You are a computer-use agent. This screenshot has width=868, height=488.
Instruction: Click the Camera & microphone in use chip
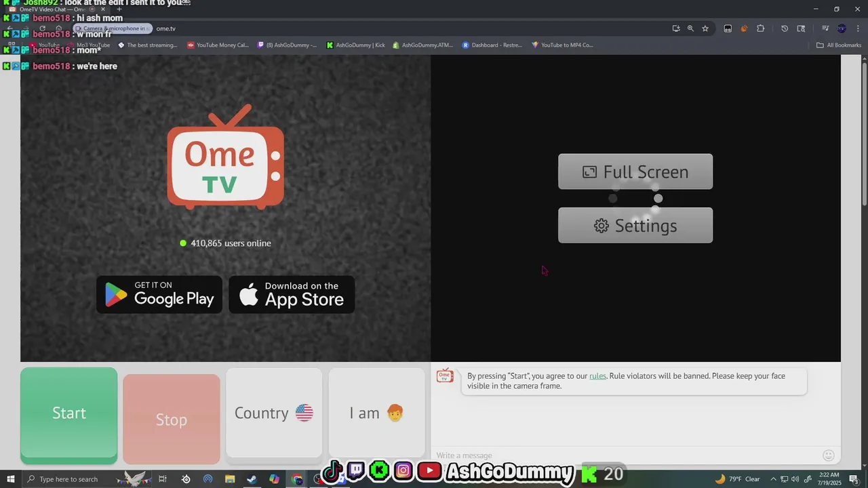pos(113,28)
